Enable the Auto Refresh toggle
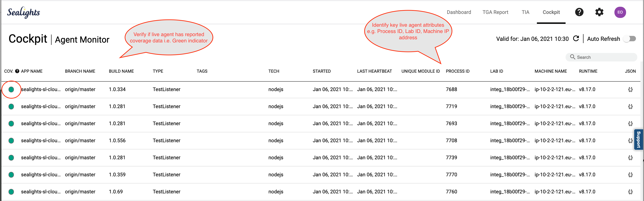Viewport: 644px width, 201px height. coord(629,39)
